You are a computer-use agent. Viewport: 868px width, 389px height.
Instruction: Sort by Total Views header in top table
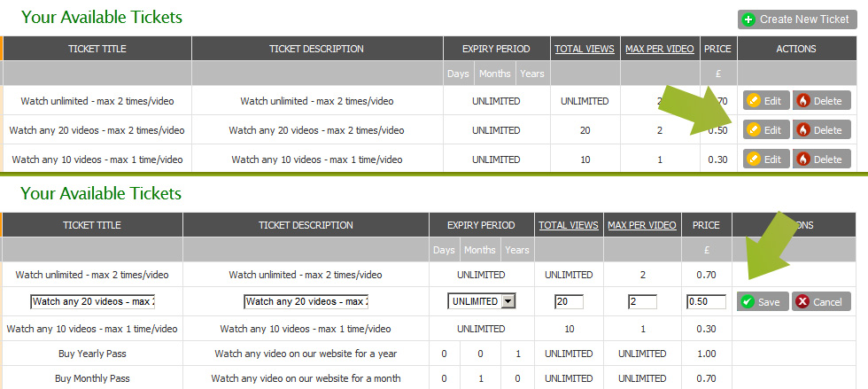(584, 49)
